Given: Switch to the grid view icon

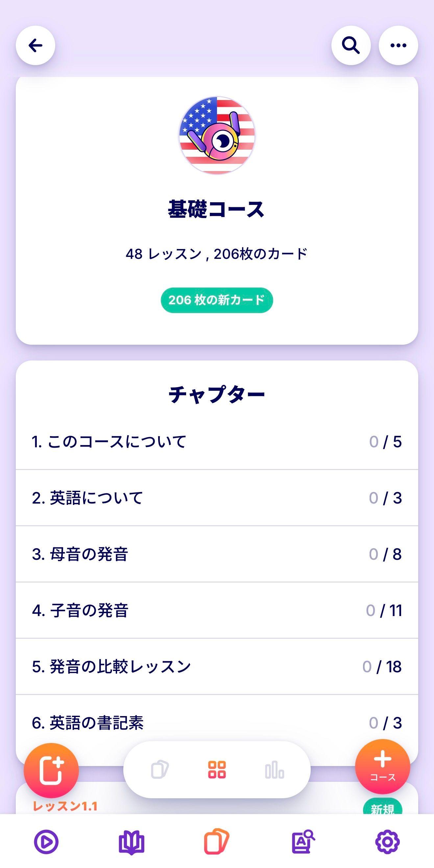Looking at the screenshot, I should 217,770.
